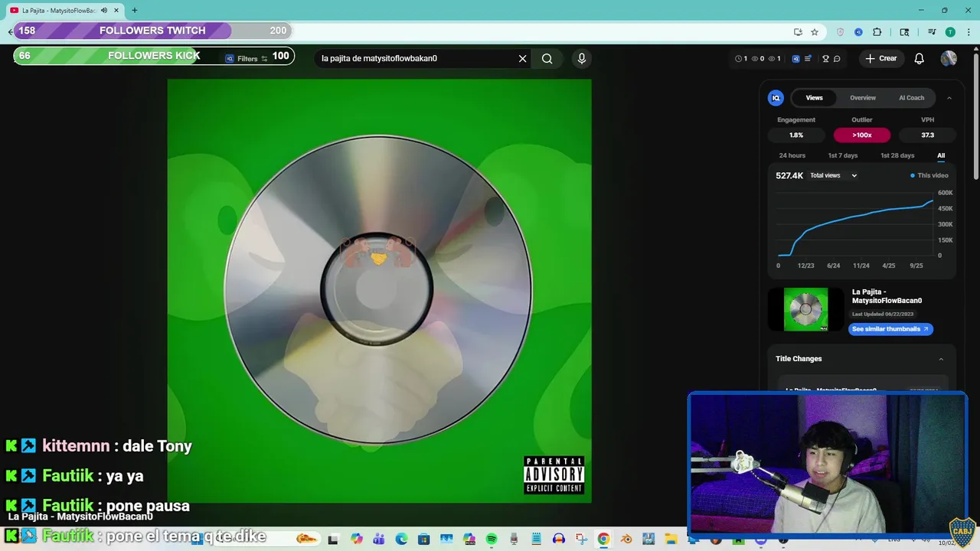Click the vidIQ logo in the side panel
Screen dimensions: 980x551
(x=776, y=98)
